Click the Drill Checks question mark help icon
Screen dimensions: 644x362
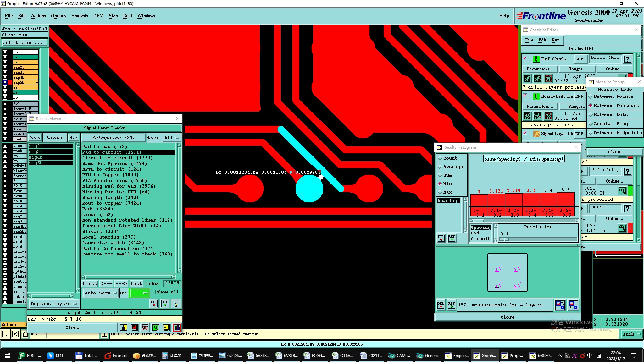tap(627, 59)
